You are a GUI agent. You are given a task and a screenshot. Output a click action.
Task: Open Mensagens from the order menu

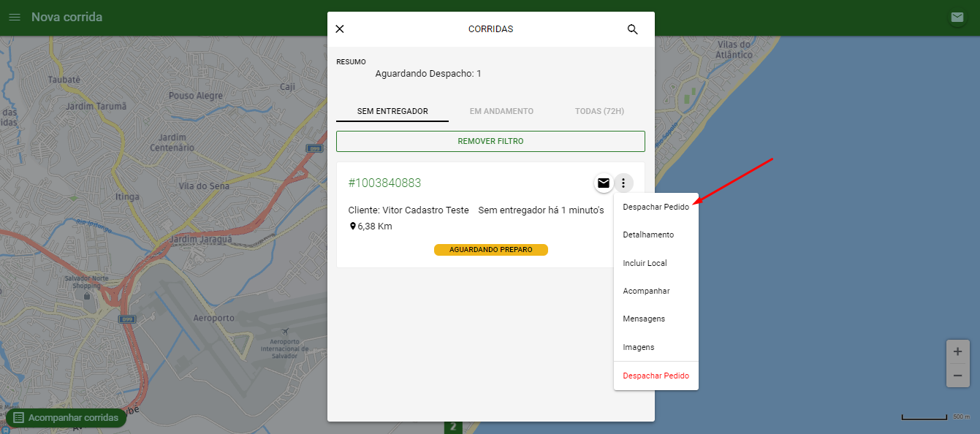[656, 319]
